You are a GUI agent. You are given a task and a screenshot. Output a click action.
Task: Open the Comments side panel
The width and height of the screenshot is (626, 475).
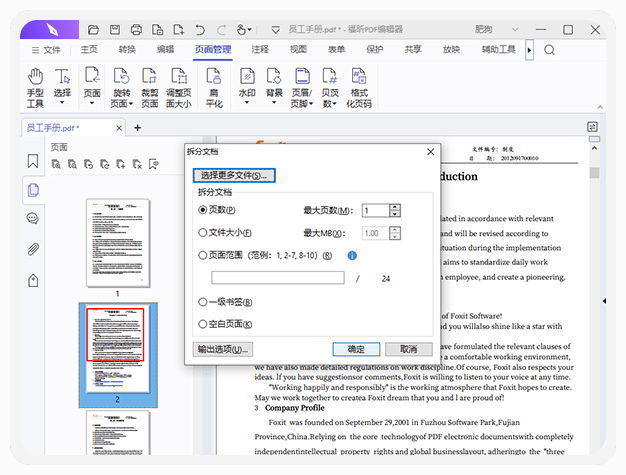[x=33, y=218]
